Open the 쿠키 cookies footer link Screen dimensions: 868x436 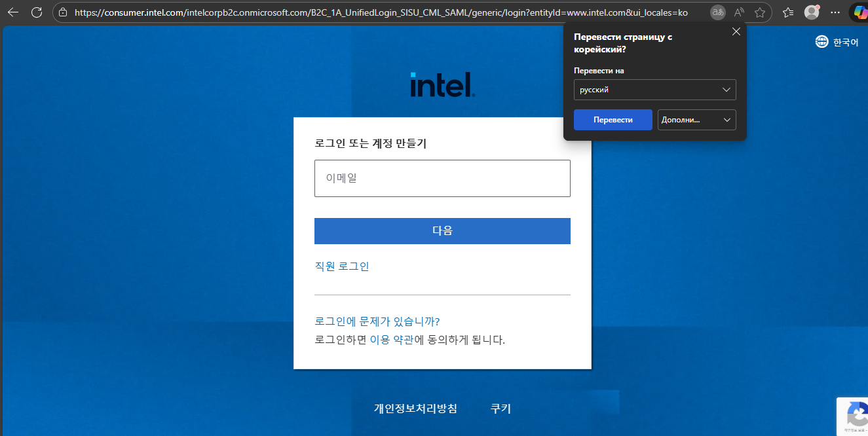click(x=500, y=409)
